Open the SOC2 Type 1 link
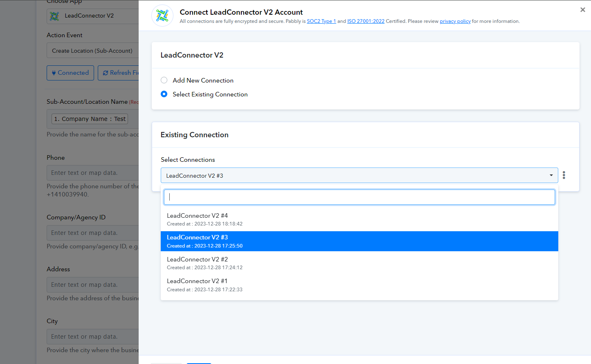Screen dimensions: 591x364 [x=321, y=21]
